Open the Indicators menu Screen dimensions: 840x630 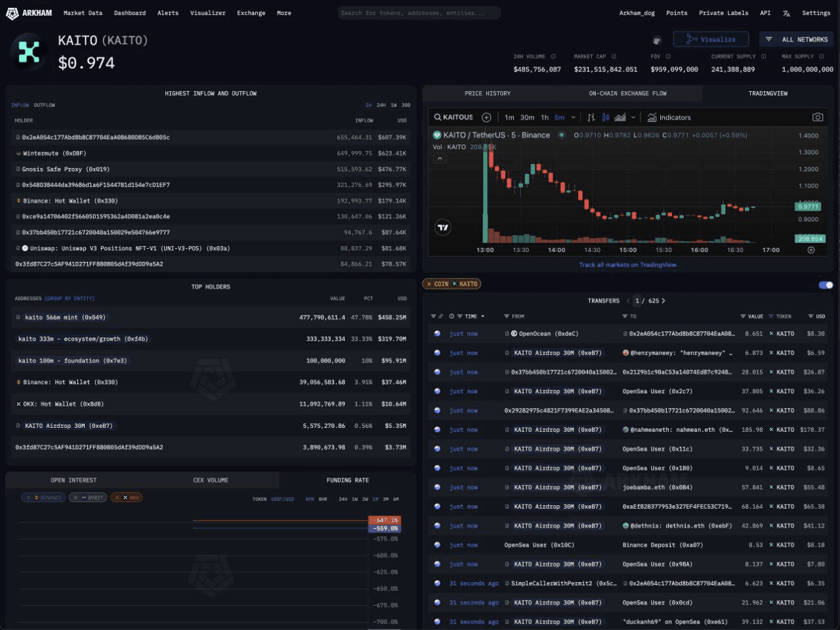(669, 117)
